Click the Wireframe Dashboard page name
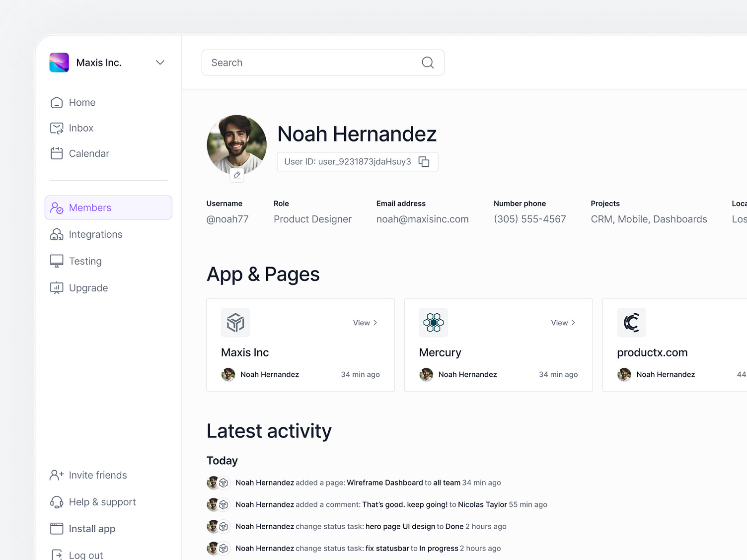 click(x=385, y=483)
